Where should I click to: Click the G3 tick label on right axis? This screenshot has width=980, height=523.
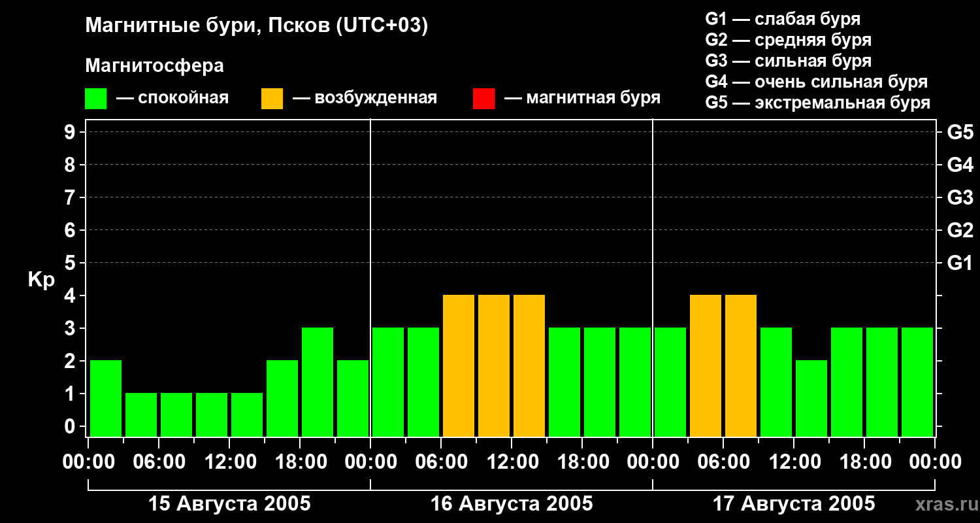tap(960, 197)
